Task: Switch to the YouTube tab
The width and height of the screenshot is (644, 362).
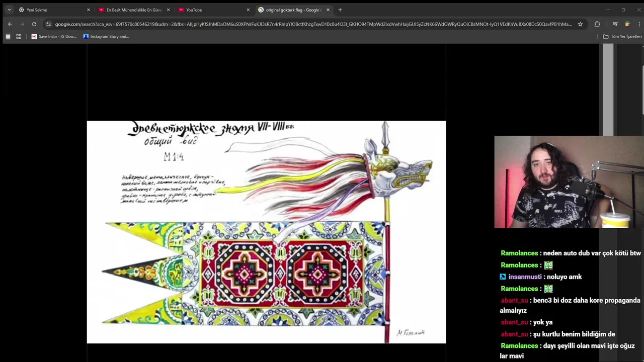Action: (214, 10)
